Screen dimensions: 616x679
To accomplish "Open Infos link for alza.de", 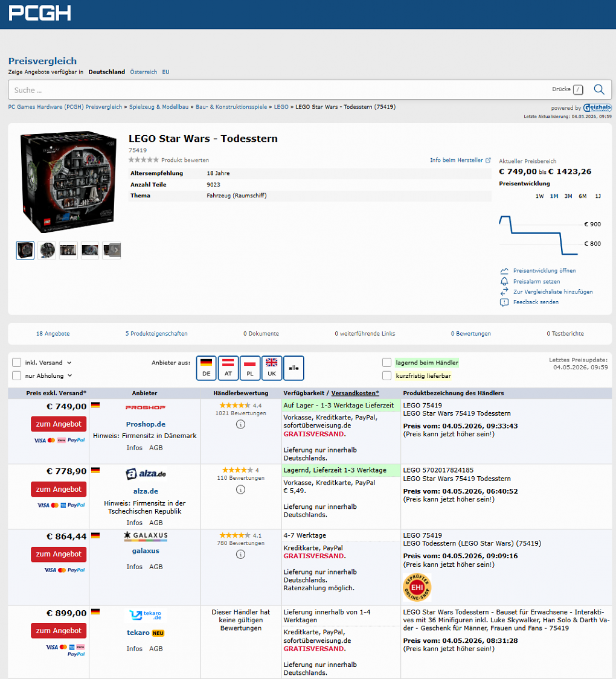I will coord(134,523).
